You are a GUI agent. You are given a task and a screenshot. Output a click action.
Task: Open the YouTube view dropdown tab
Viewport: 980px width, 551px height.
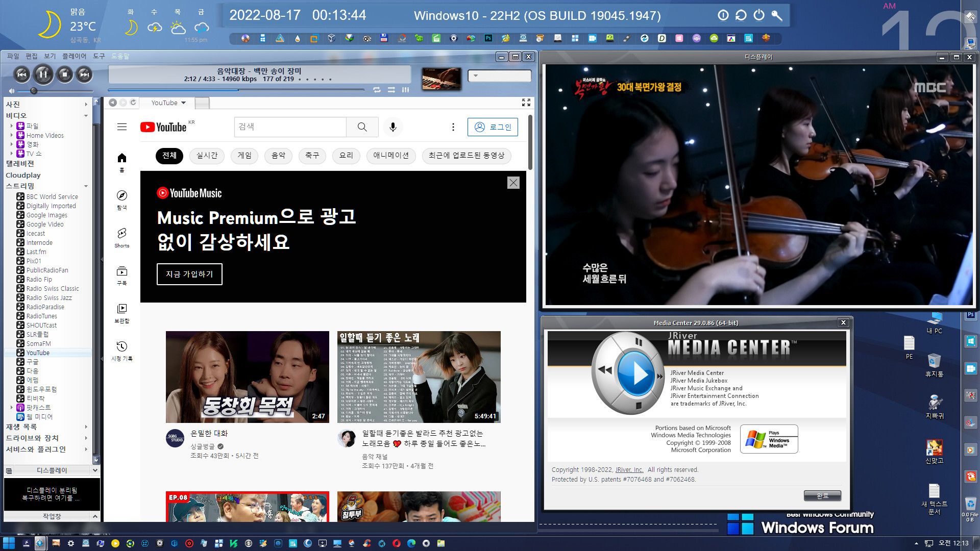point(168,103)
